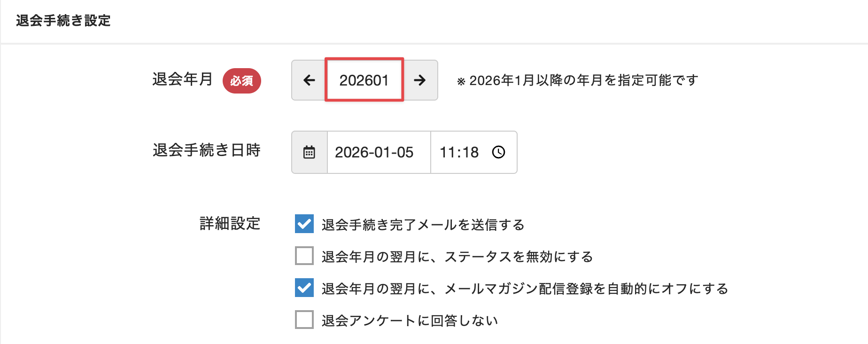Viewport: 868px width, 344px height.
Task: Click the red 必須 required badge
Action: coord(241,81)
